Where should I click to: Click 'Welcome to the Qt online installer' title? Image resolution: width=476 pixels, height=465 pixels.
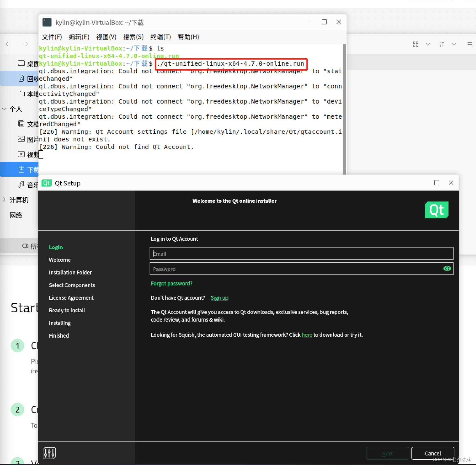point(235,201)
